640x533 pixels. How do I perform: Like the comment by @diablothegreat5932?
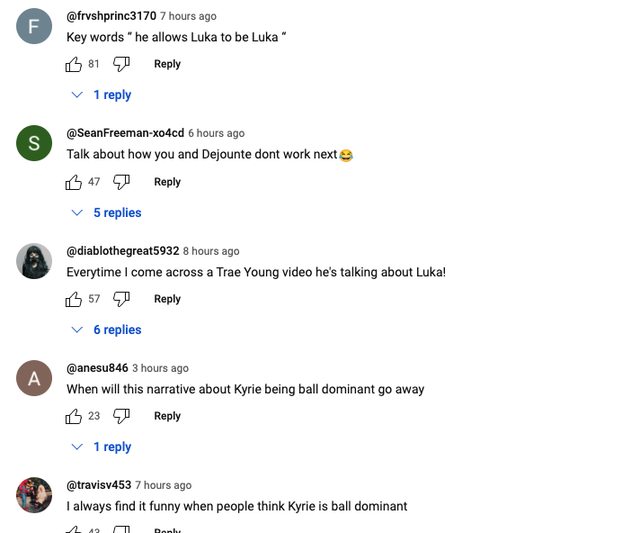click(x=74, y=299)
